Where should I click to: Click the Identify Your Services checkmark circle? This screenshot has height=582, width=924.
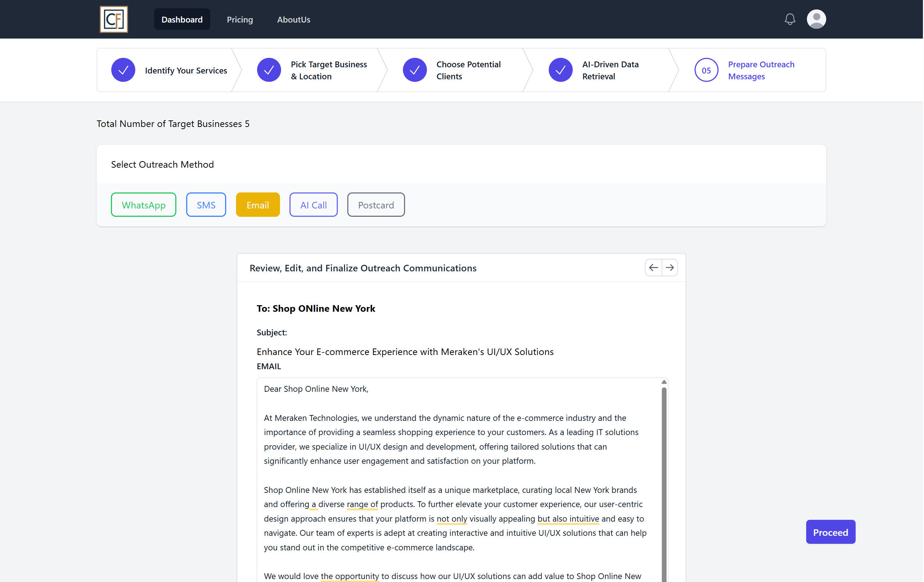coord(123,70)
